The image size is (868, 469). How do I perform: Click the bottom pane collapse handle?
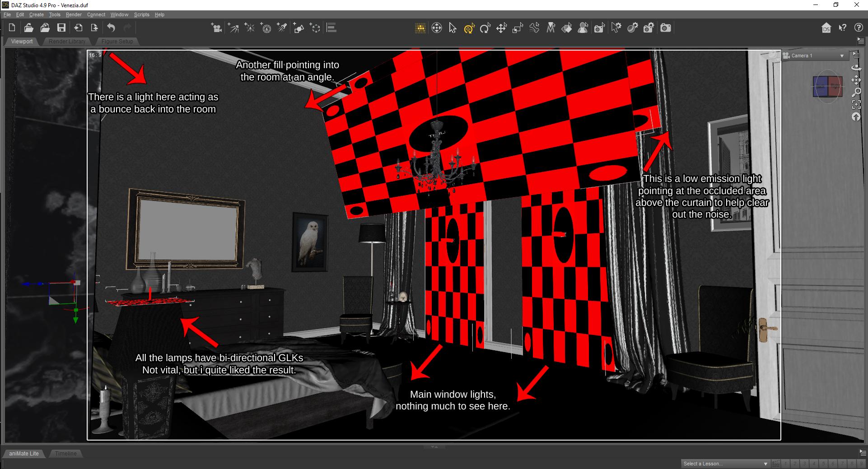434,447
